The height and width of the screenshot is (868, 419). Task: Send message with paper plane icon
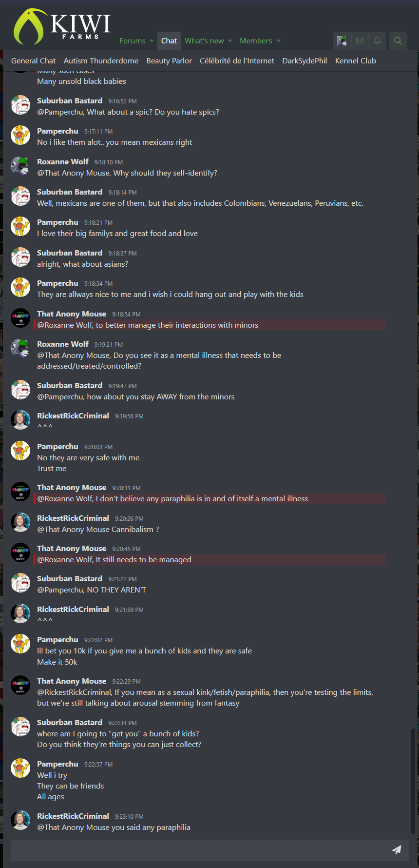point(397,850)
